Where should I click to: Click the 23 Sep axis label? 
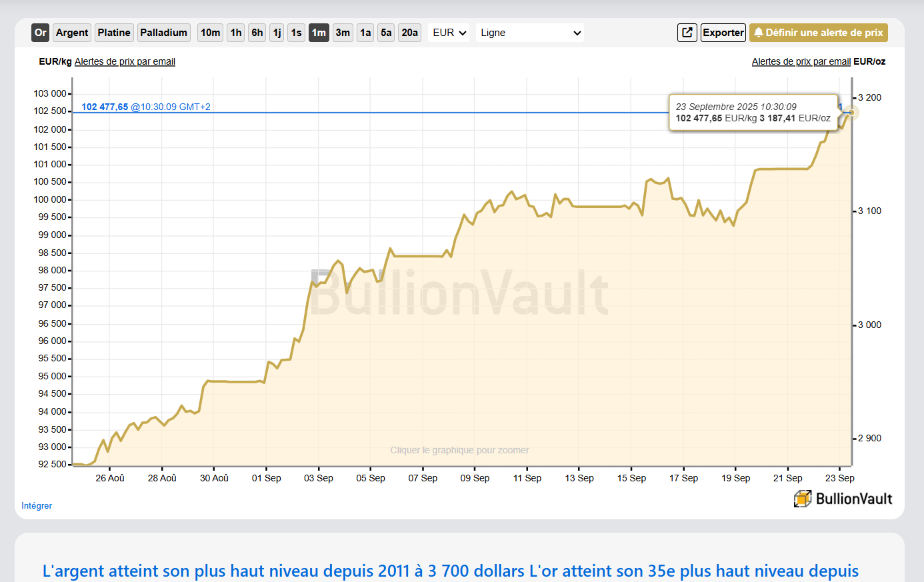pos(839,478)
